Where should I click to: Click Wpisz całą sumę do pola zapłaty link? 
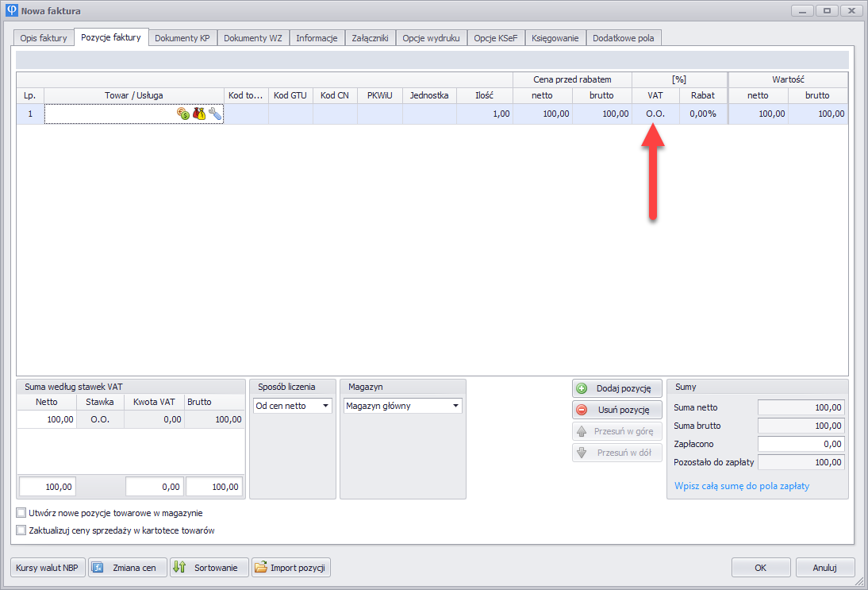pos(741,486)
